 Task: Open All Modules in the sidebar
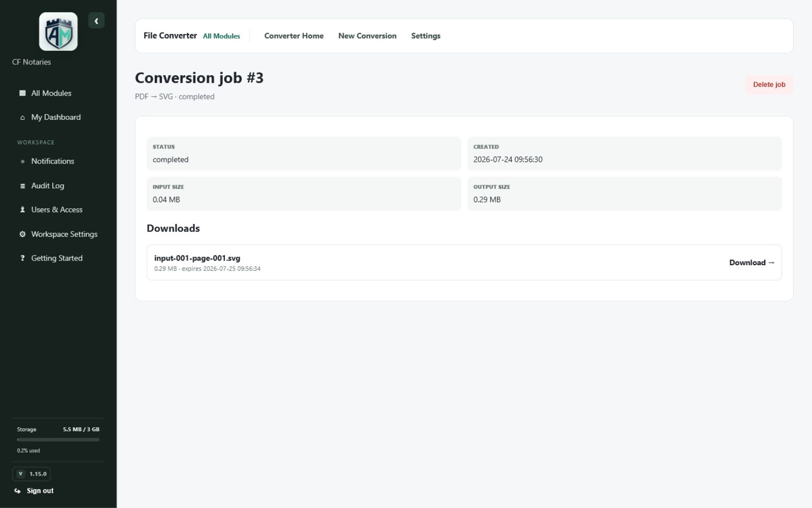pyautogui.click(x=51, y=93)
